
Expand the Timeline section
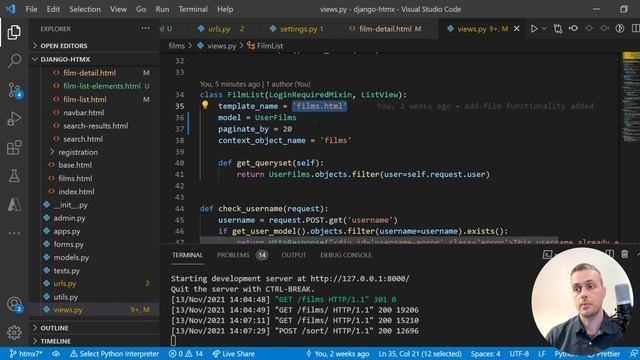pos(94,341)
